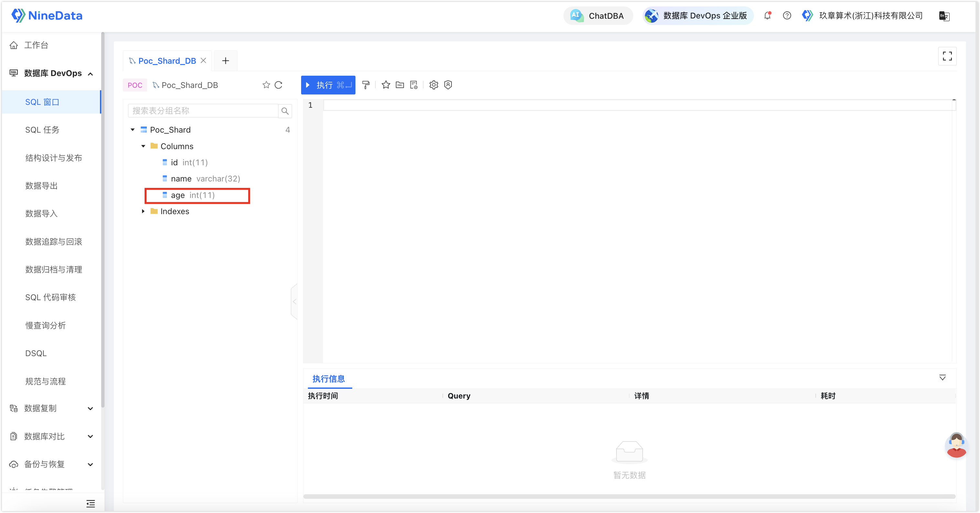
Task: Switch language with the translate icon
Action: pyautogui.click(x=944, y=16)
